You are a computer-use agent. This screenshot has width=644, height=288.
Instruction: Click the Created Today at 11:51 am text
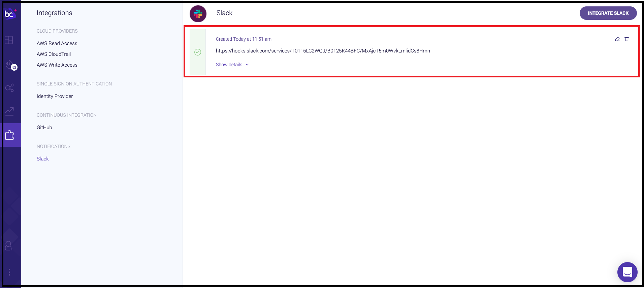(x=244, y=39)
